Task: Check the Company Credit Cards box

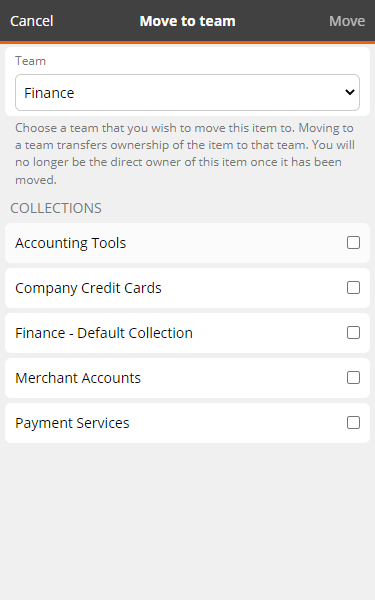Action: pyautogui.click(x=353, y=288)
